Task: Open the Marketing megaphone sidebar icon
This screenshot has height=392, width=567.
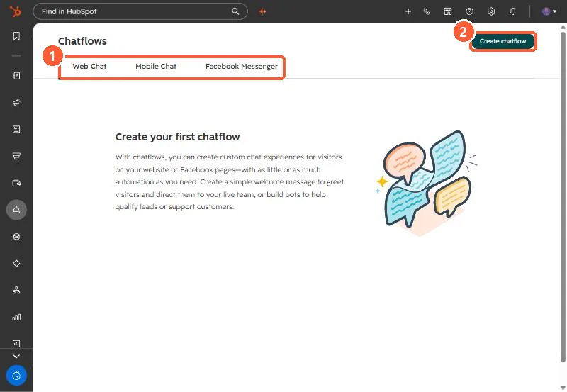Action: pyautogui.click(x=16, y=102)
